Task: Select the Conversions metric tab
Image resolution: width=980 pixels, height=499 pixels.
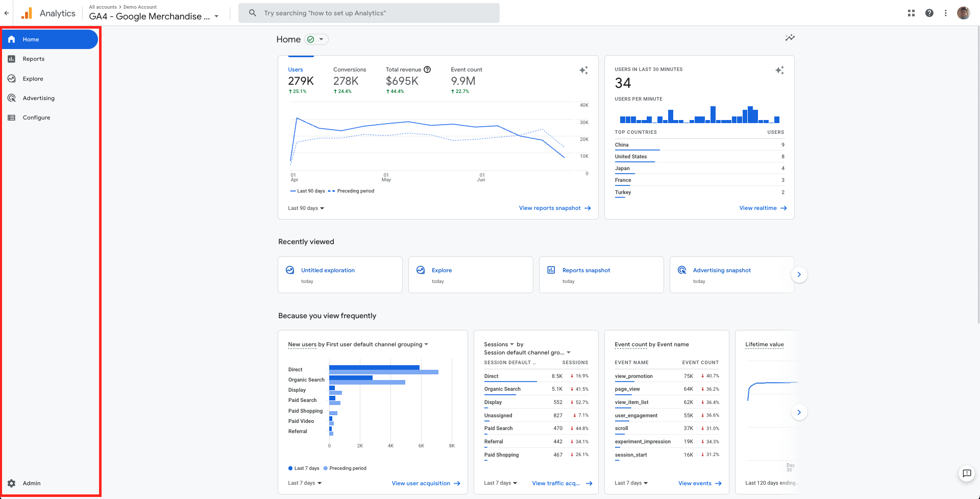Action: pyautogui.click(x=350, y=81)
